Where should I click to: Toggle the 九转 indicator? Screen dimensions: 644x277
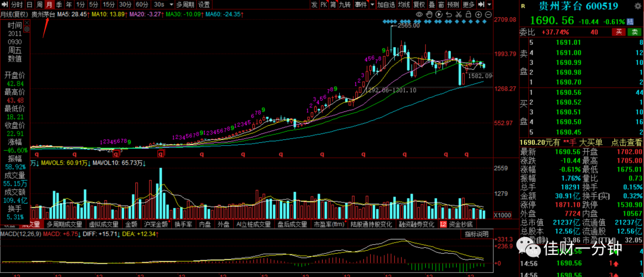pyautogui.click(x=345, y=5)
